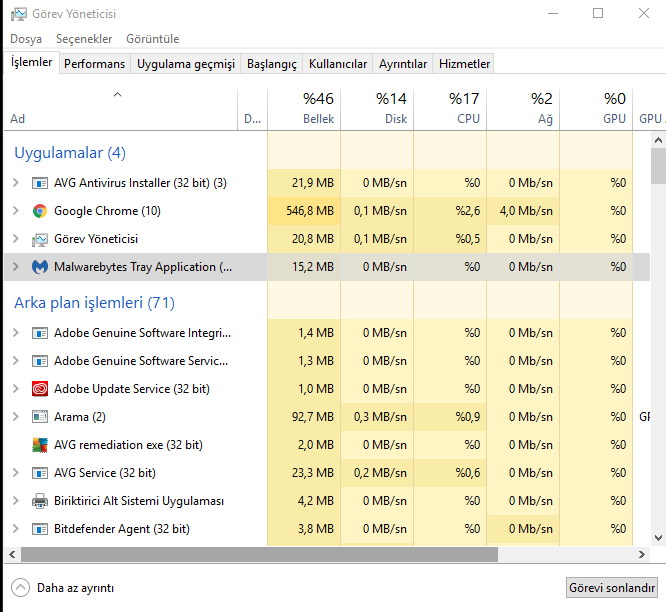The image size is (666, 612).
Task: Open the Dosya menu
Action: 26,39
